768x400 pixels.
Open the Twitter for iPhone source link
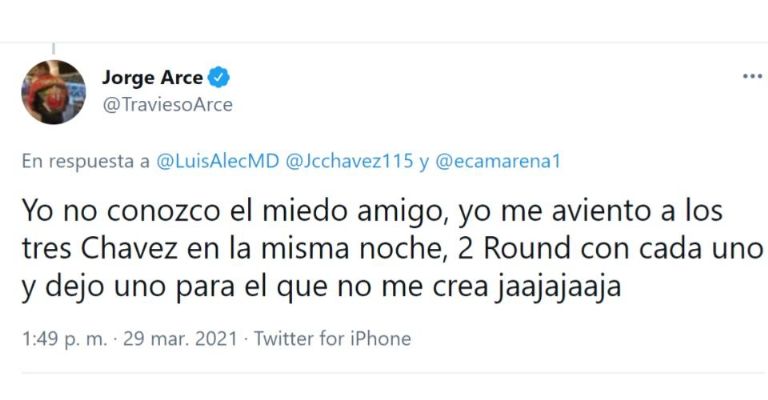(332, 339)
